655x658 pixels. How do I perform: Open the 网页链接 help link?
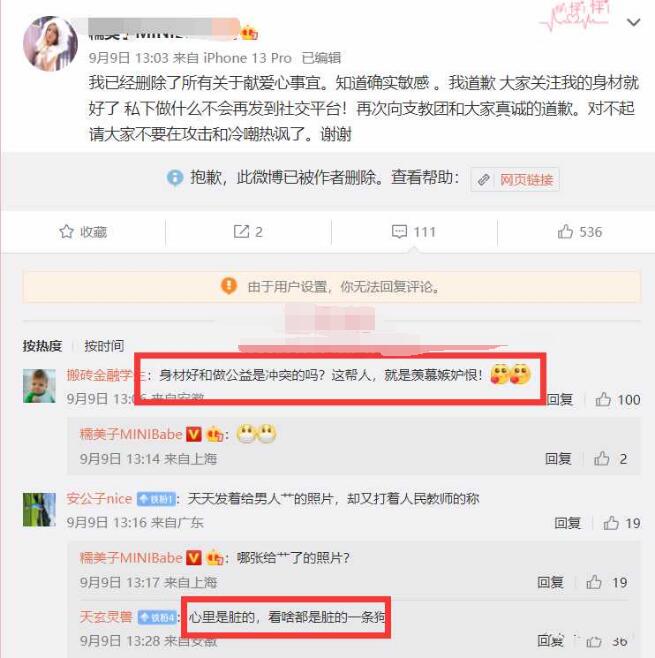[x=526, y=180]
